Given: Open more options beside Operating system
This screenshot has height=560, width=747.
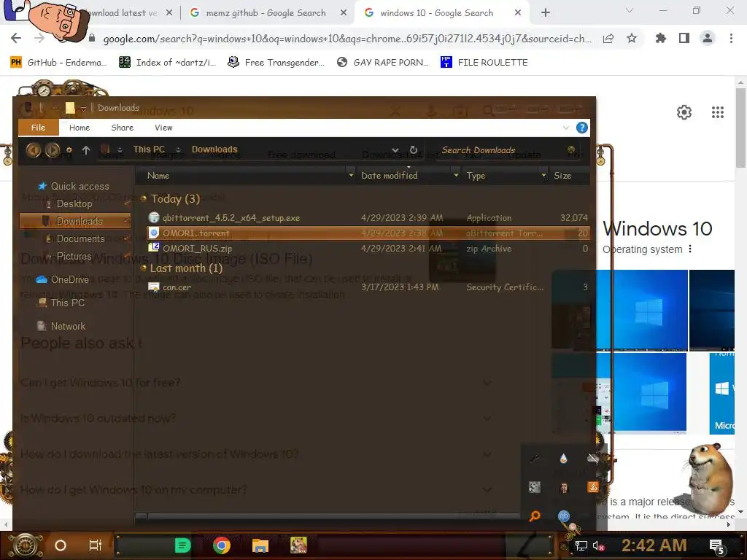Looking at the screenshot, I should tap(690, 249).
